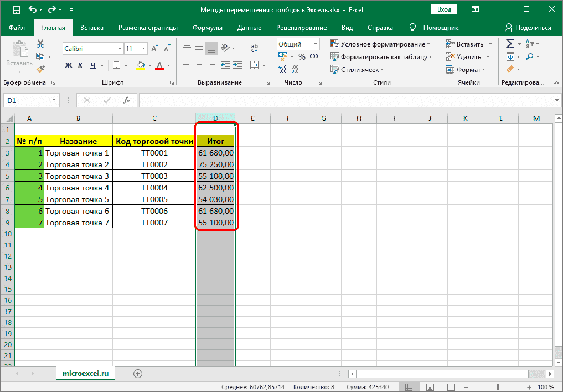Apply percent style in Число group

pyautogui.click(x=301, y=56)
